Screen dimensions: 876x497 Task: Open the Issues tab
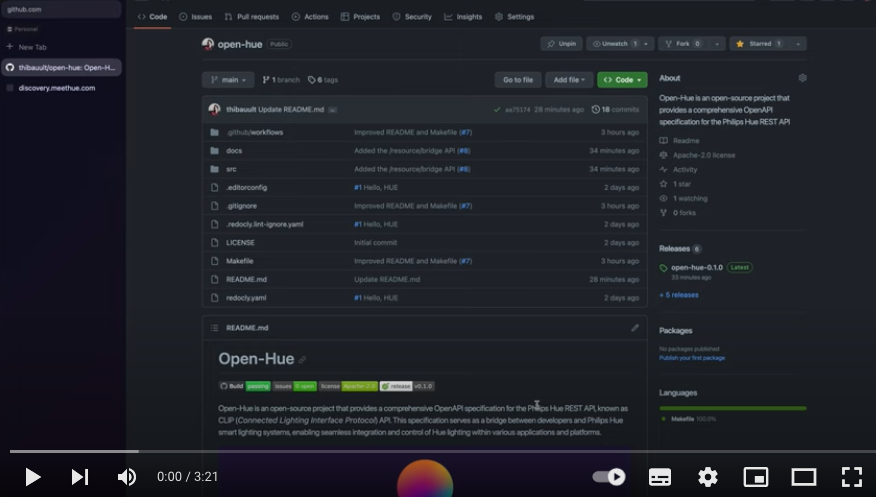click(x=196, y=17)
